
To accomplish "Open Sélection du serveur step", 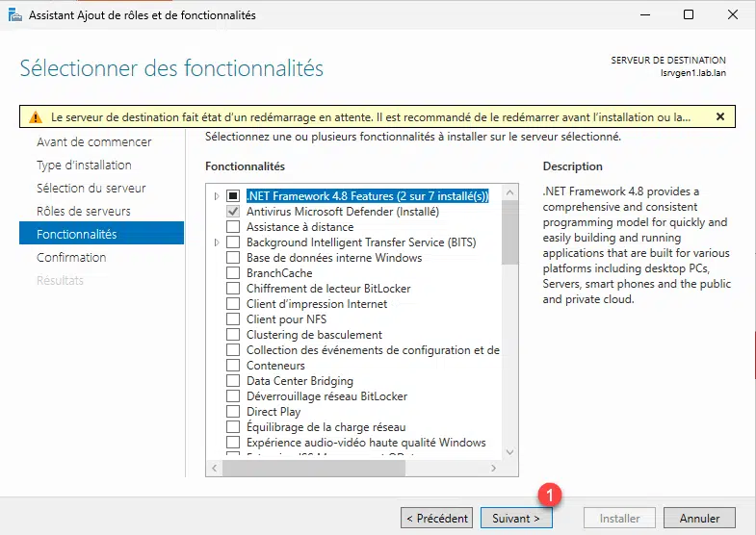I will 91,189.
